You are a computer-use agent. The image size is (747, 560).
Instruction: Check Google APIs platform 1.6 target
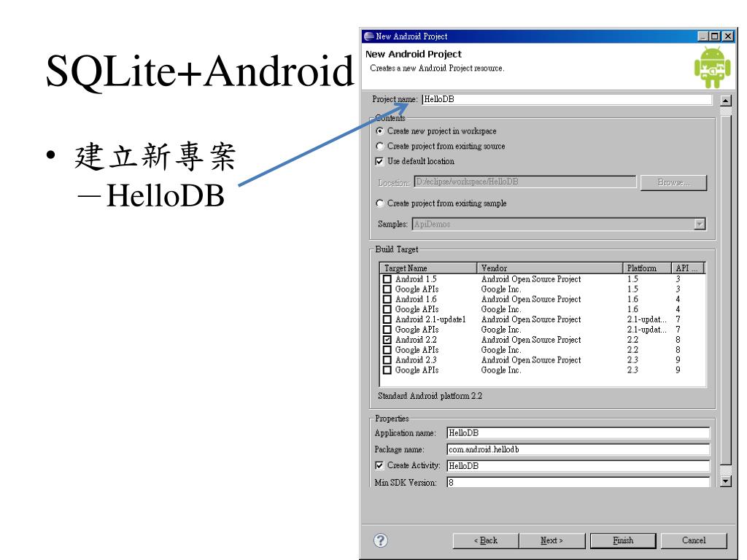(387, 309)
